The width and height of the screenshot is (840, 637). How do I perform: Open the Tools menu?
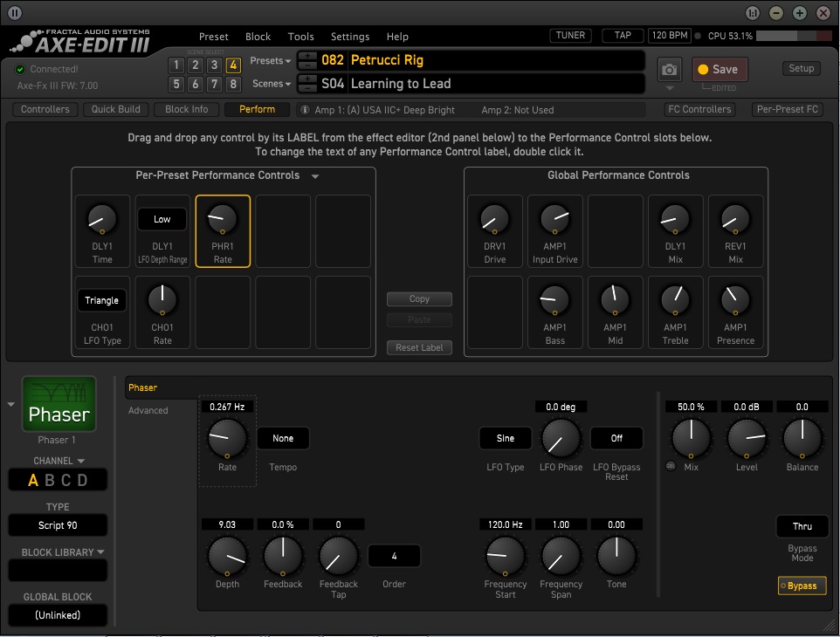click(x=300, y=37)
